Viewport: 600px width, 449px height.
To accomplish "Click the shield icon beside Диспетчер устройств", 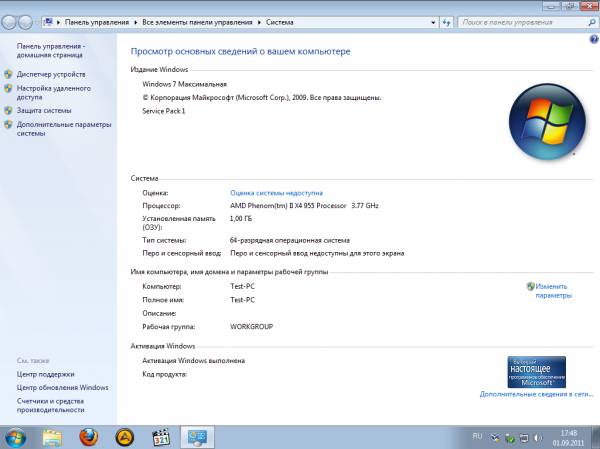I will [x=8, y=74].
